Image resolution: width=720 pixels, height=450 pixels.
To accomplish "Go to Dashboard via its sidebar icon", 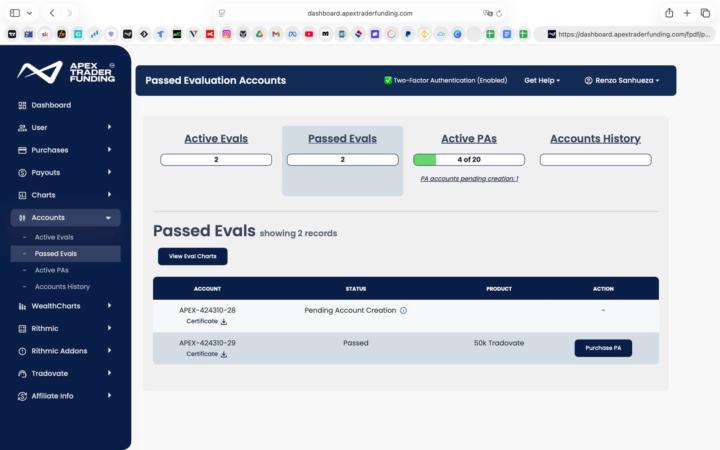I will click(x=22, y=105).
